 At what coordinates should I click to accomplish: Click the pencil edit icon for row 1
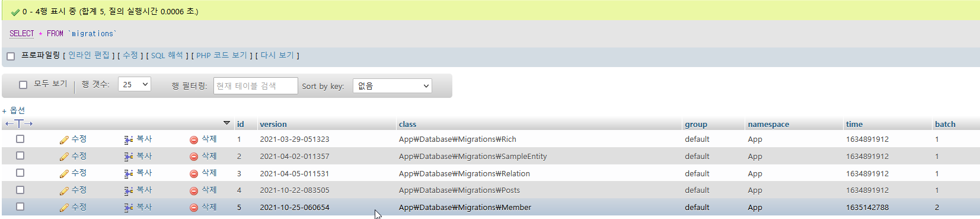click(64, 140)
